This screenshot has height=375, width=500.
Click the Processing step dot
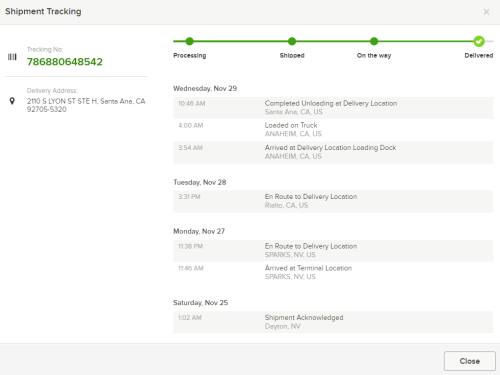189,41
